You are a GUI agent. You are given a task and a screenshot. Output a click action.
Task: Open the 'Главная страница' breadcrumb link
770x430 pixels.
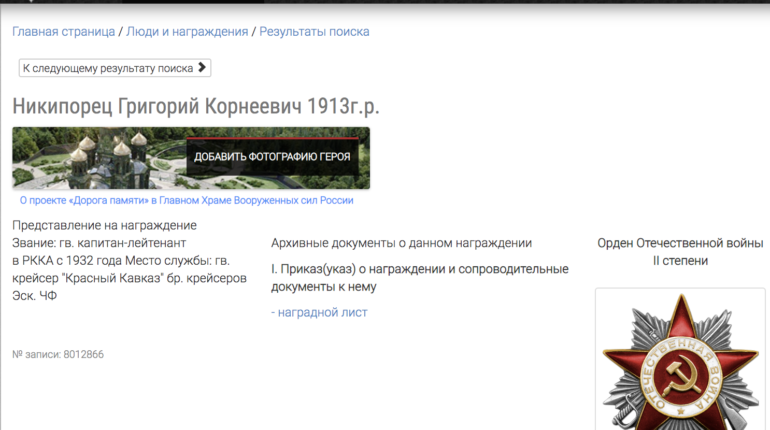pyautogui.click(x=63, y=32)
